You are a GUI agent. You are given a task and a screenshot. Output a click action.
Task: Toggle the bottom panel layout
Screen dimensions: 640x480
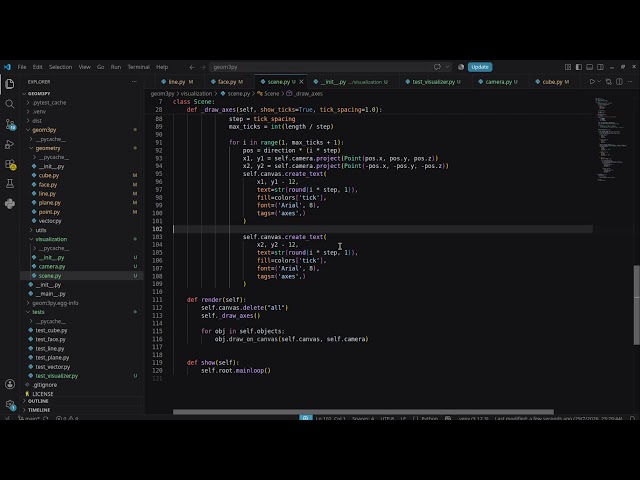click(x=589, y=67)
